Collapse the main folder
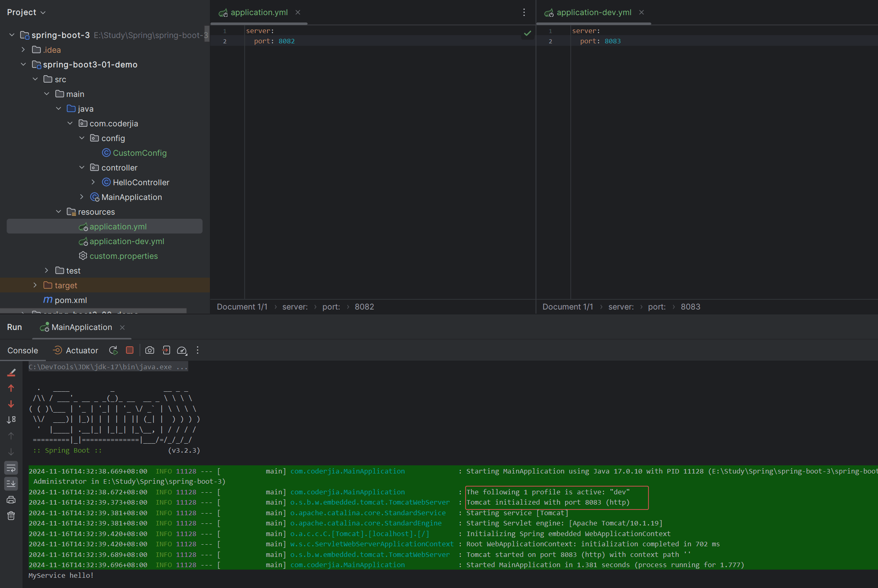The image size is (878, 588). [47, 94]
